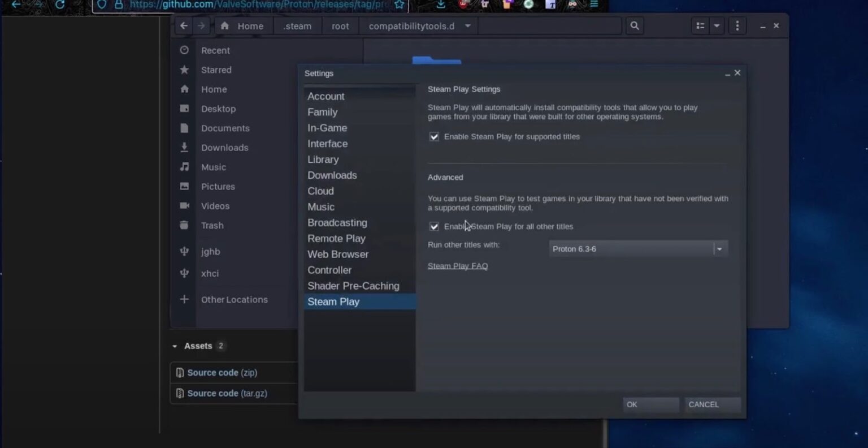The image size is (868, 448).
Task: Switch to list view in the file manager
Action: [x=700, y=25]
